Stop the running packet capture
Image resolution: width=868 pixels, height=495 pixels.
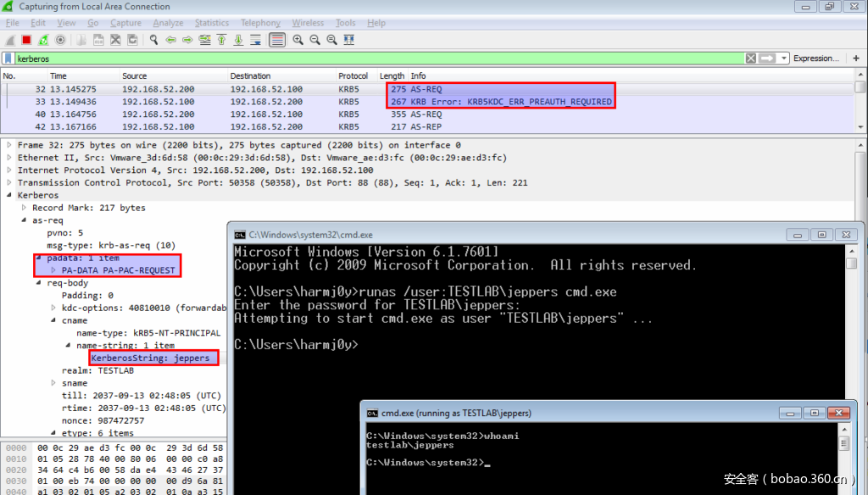coord(26,40)
